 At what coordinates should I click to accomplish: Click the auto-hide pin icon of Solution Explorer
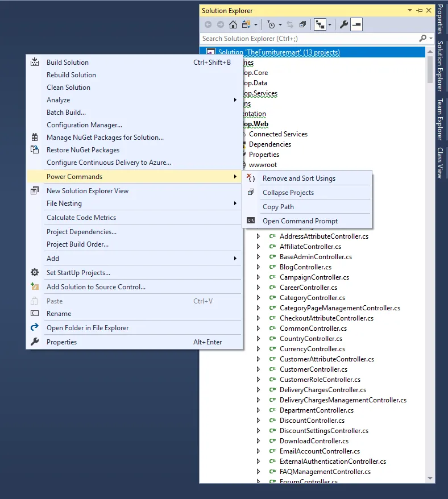pos(420,10)
